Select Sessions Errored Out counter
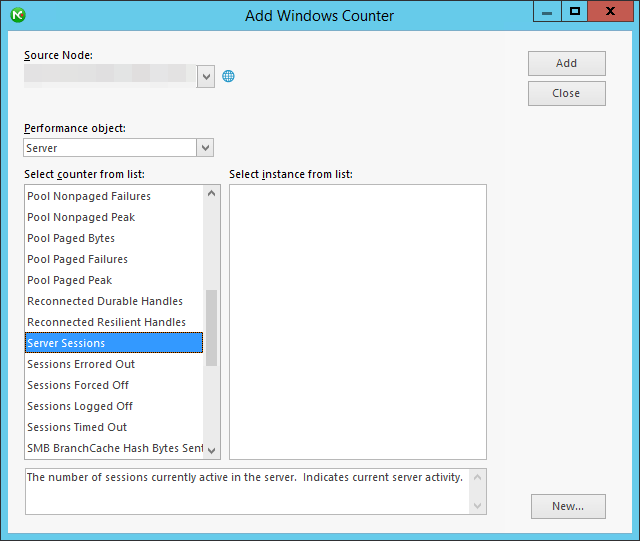 click(114, 364)
